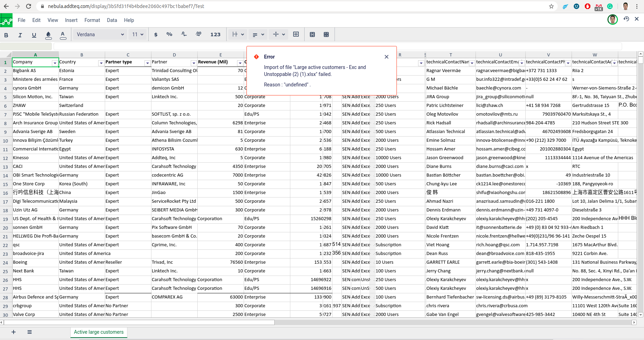Open filter dropdown for technicalContactPhone column
Viewport: 644px width, 340px height.
coord(568,63)
